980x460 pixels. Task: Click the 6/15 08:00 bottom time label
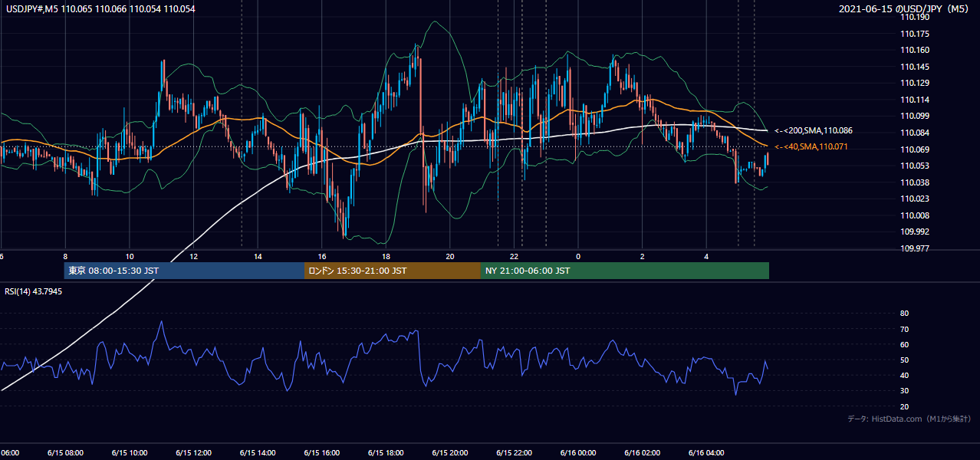[x=64, y=452]
